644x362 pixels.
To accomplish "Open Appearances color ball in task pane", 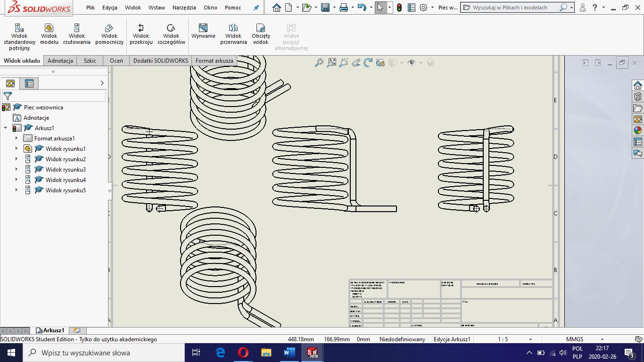I will (638, 131).
